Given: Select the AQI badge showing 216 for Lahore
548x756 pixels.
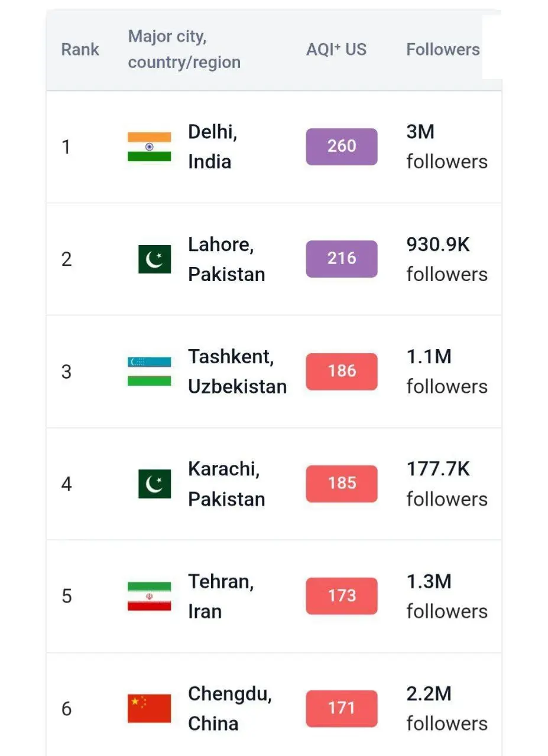Looking at the screenshot, I should [341, 259].
